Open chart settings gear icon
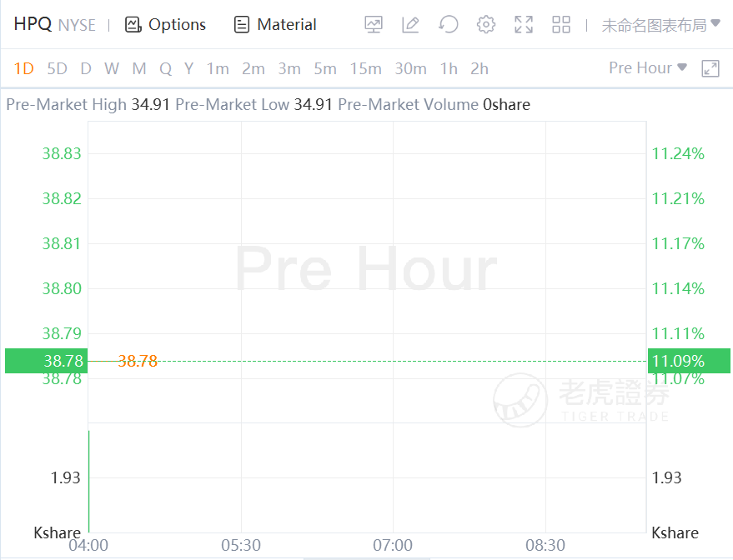 (x=486, y=24)
